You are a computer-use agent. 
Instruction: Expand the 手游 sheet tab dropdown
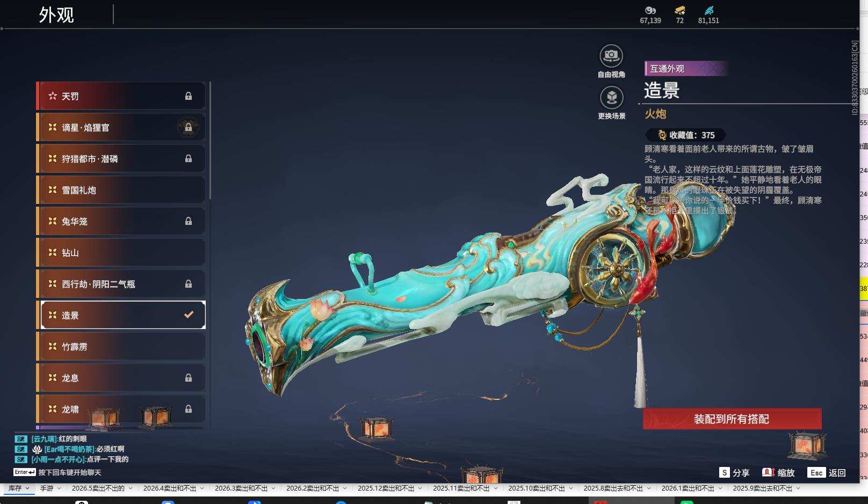click(59, 488)
